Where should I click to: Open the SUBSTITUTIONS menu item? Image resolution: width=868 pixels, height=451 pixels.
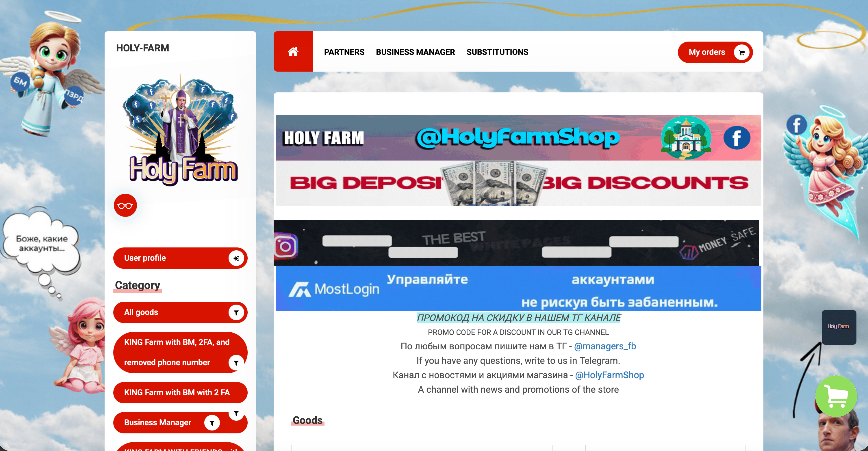497,52
